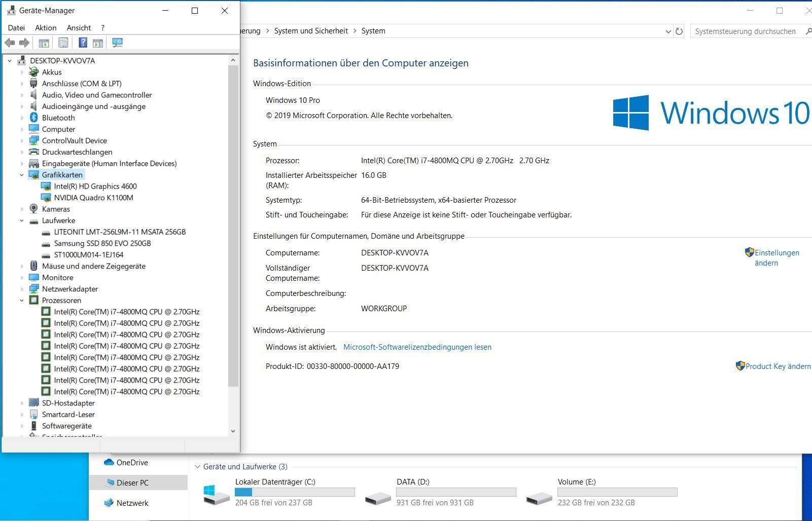Screen dimensions: 812x521
Task: Click the refresh icon next to address bar
Action: click(x=679, y=31)
